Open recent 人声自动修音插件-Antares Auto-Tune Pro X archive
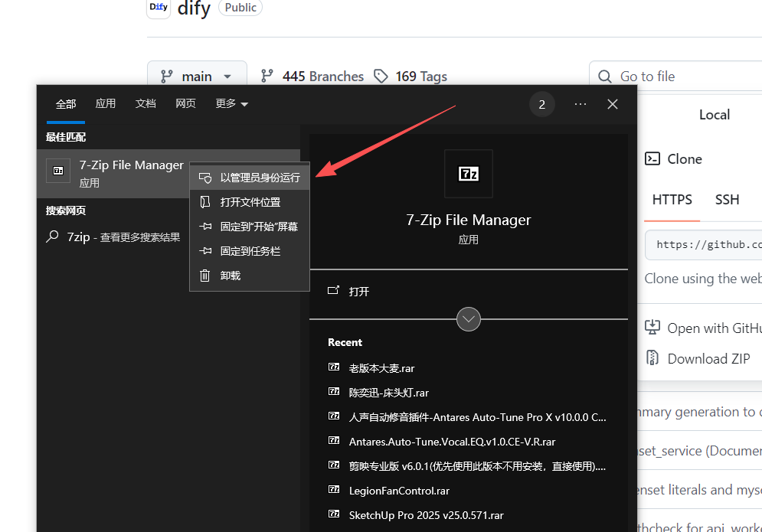The width and height of the screenshot is (762, 532). click(477, 417)
